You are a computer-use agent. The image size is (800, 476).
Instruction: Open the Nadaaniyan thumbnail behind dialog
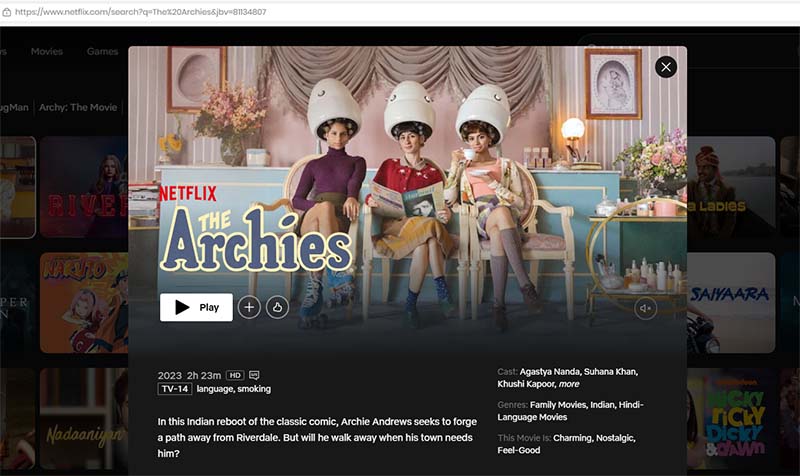[x=84, y=418]
